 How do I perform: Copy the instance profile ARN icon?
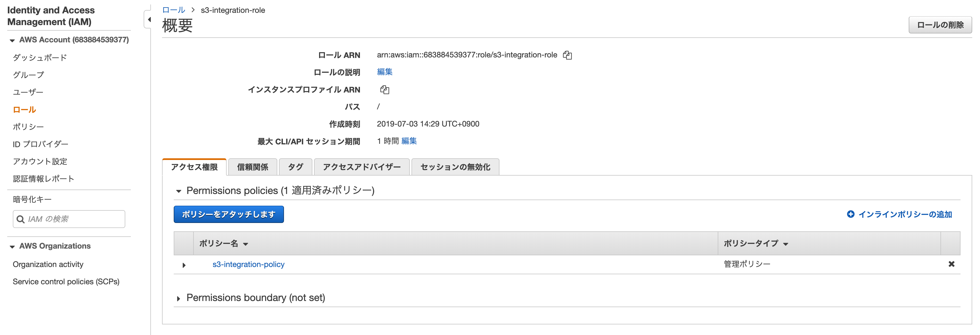click(384, 90)
